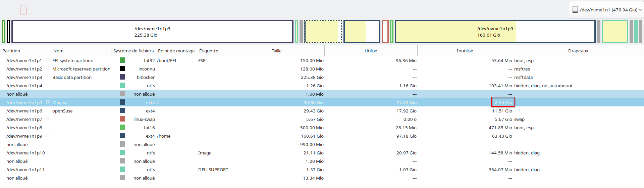Click 'Microsoft reserved partition' name
This screenshot has width=644, height=188.
click(x=81, y=69)
